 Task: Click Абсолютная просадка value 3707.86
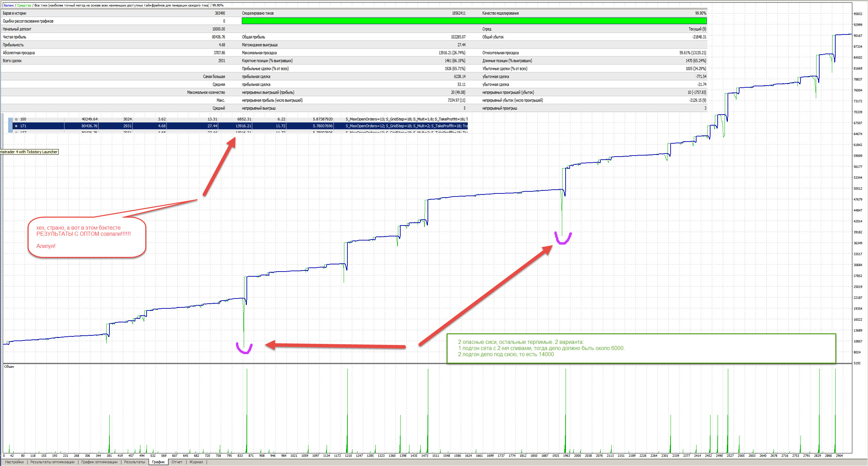[x=219, y=53]
